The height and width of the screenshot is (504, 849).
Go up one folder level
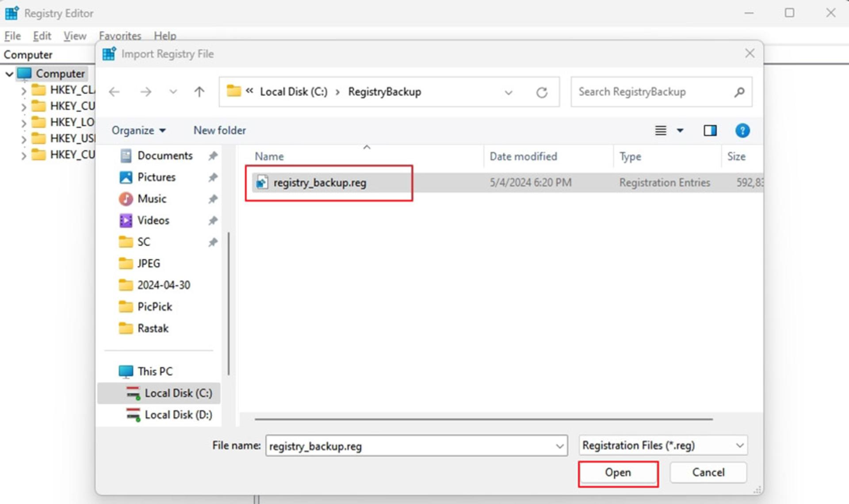click(x=199, y=92)
